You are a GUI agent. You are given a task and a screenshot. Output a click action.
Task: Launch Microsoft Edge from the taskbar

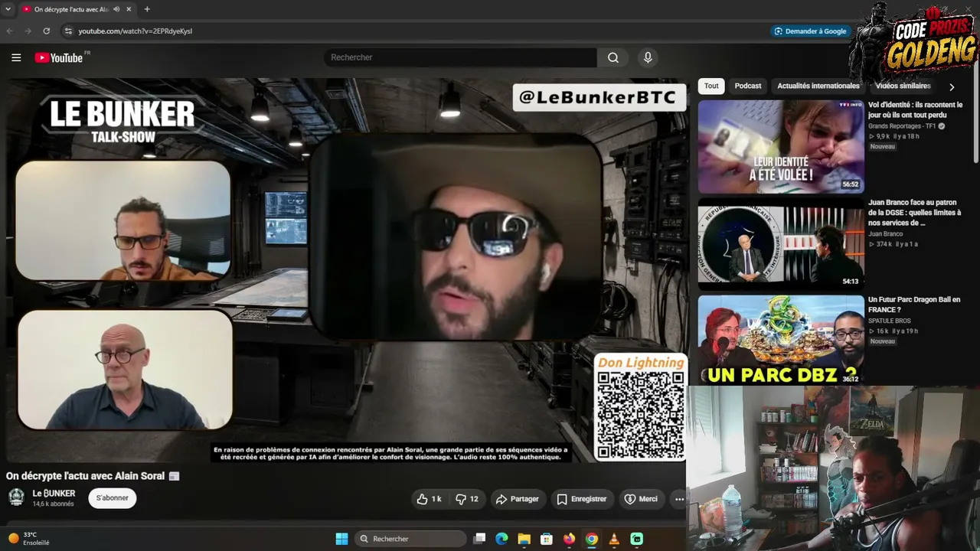(501, 539)
